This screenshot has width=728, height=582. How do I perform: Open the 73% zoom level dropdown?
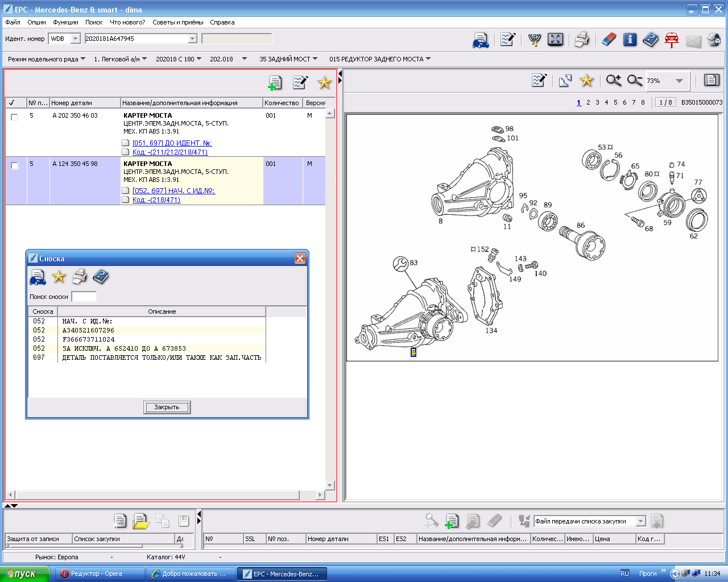[679, 81]
